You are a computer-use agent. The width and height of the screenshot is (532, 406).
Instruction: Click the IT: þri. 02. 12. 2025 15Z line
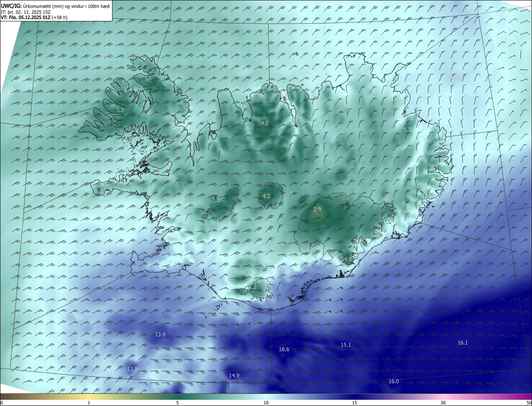(x=26, y=12)
